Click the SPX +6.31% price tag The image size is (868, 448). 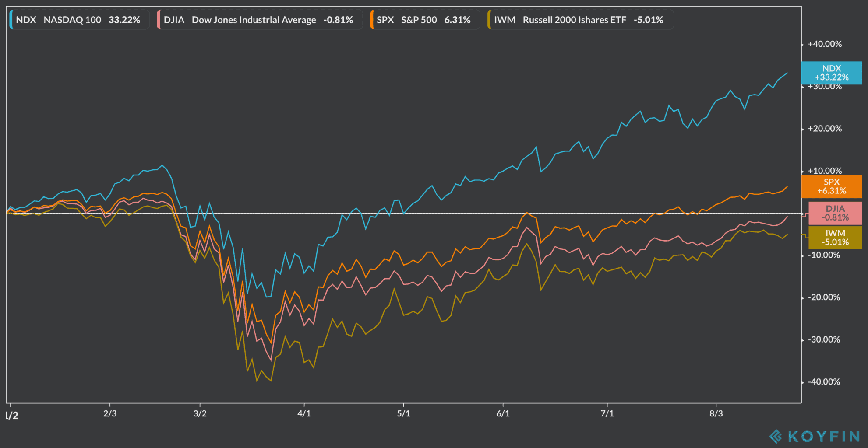click(x=832, y=186)
